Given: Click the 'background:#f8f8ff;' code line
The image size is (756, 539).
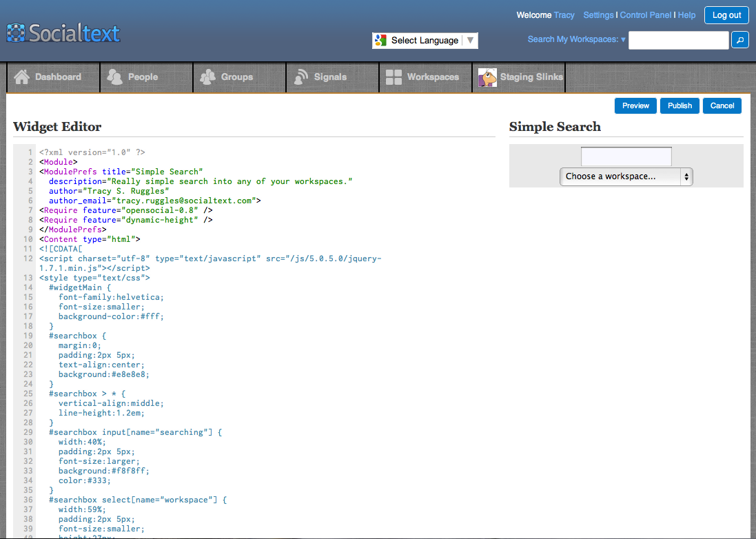Looking at the screenshot, I should pyautogui.click(x=103, y=471).
